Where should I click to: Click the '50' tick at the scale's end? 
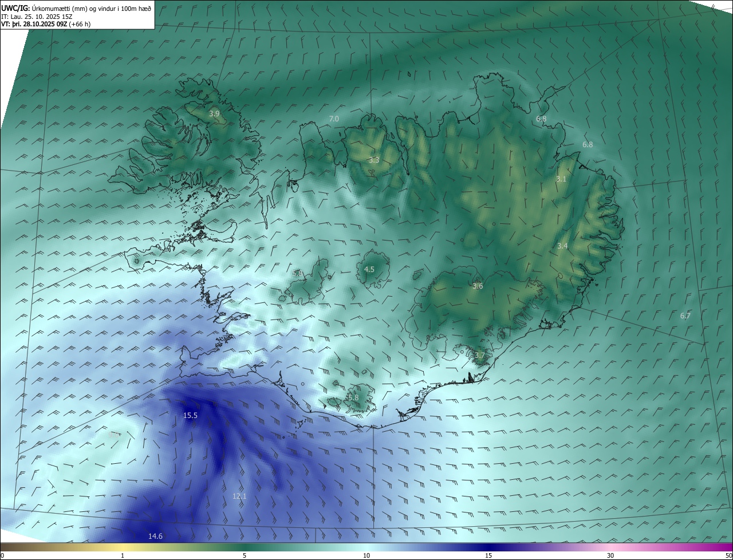728,555
